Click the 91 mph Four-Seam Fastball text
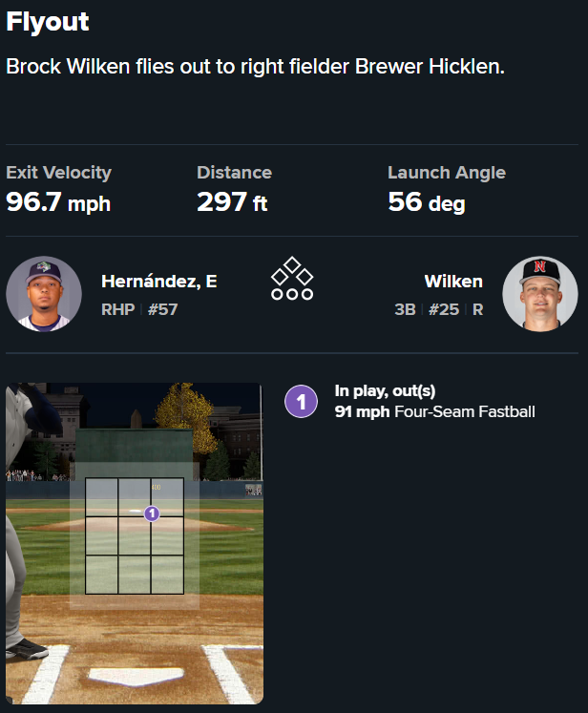The height and width of the screenshot is (713, 588). (435, 412)
